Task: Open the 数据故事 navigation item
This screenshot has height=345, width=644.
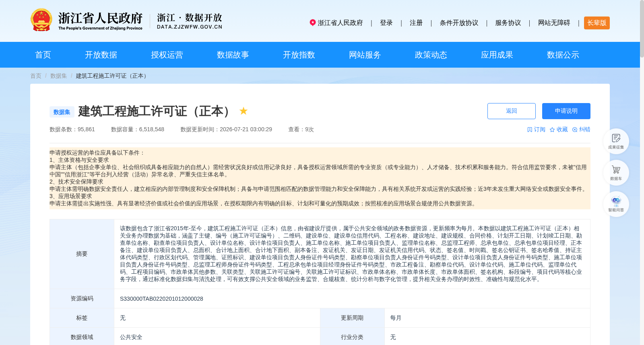Action: point(233,55)
